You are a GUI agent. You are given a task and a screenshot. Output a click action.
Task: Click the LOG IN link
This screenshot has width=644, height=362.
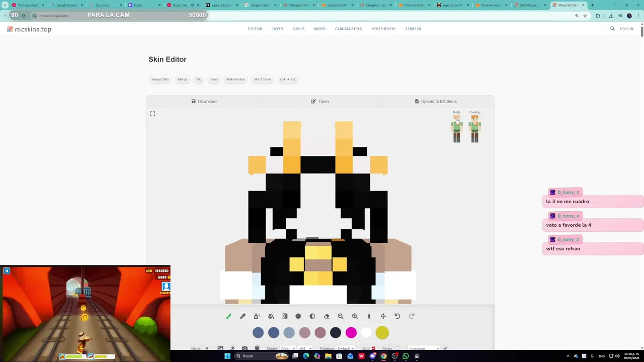[627, 29]
